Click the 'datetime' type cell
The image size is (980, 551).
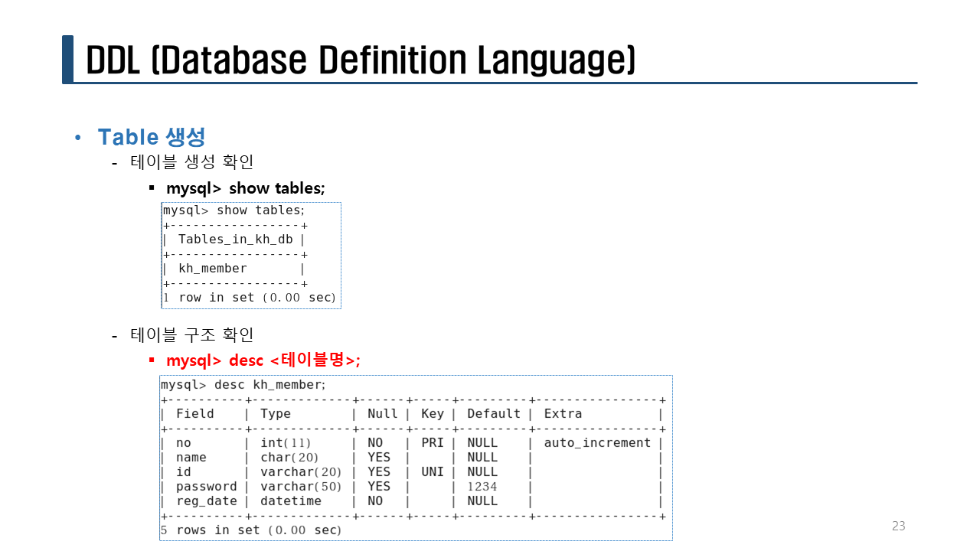291,501
